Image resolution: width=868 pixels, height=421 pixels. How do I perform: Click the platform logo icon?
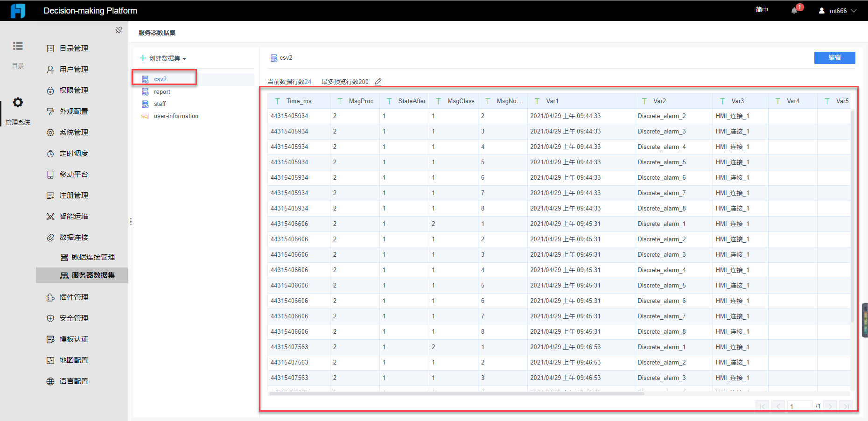click(18, 10)
